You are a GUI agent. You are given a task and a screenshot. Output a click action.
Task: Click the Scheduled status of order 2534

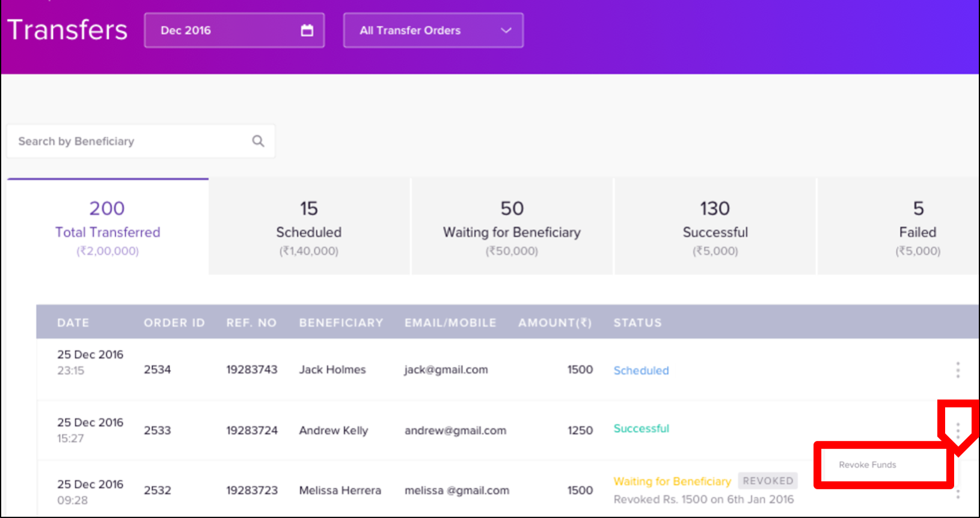point(641,370)
